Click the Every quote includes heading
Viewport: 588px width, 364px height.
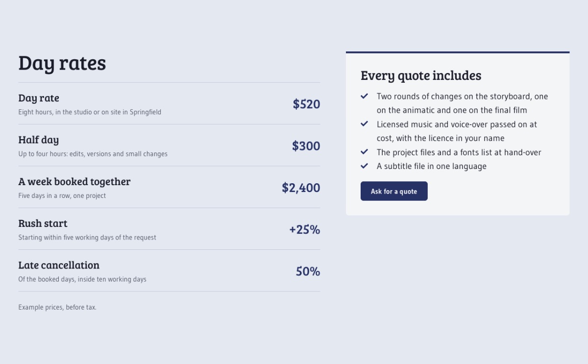tap(421, 75)
